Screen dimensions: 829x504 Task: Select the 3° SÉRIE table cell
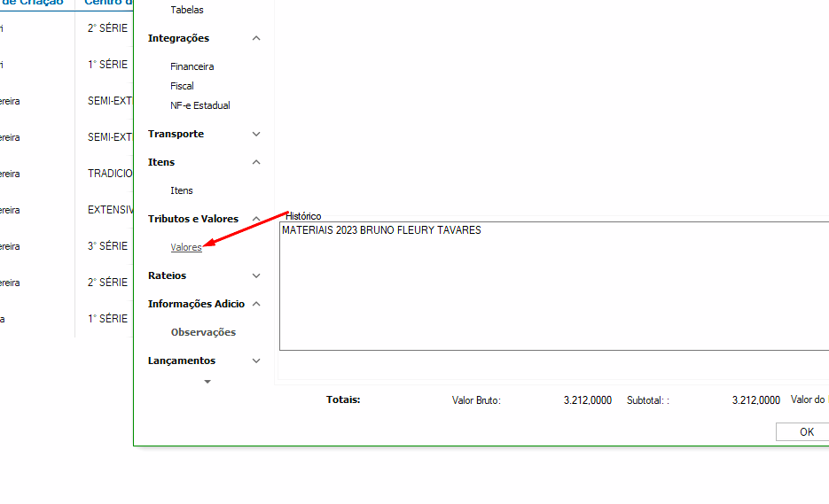[107, 246]
